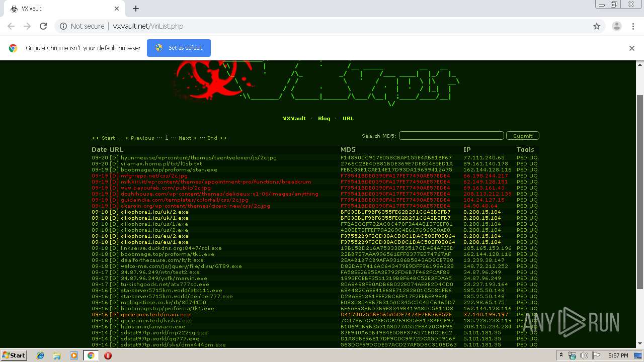Screen dimensions: 644x362
Task: Click the [D] link for hyunmee.se row
Action: coord(114,158)
